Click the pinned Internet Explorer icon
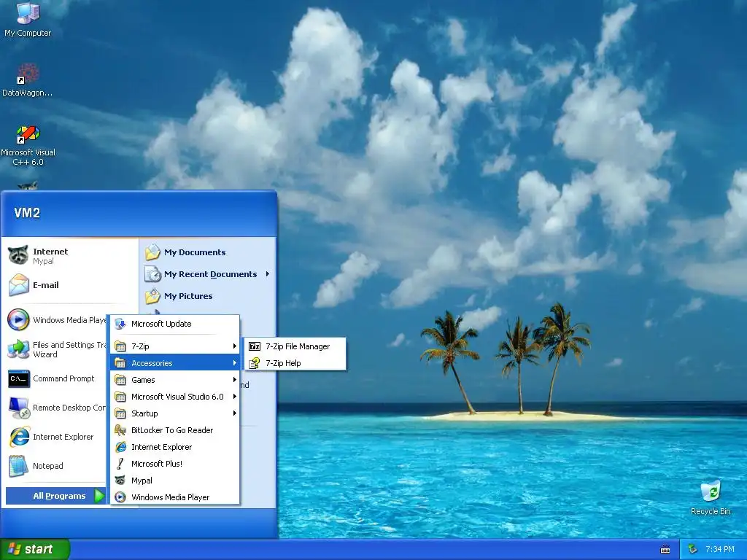The width and height of the screenshot is (747, 560). [x=18, y=437]
